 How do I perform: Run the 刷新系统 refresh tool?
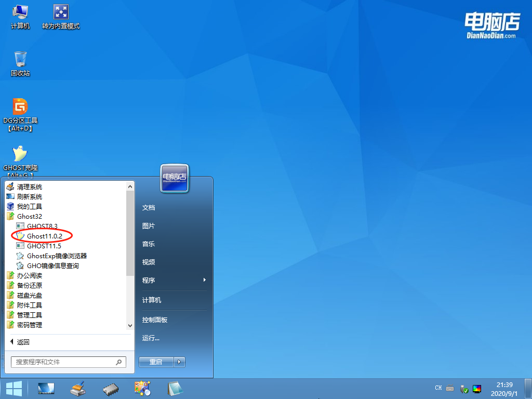[31, 196]
